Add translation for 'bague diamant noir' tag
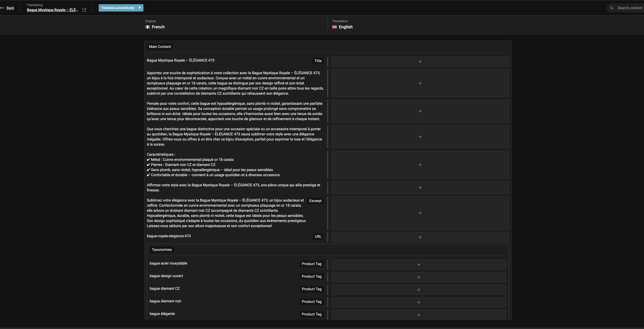The height and width of the screenshot is (329, 644). tap(419, 302)
